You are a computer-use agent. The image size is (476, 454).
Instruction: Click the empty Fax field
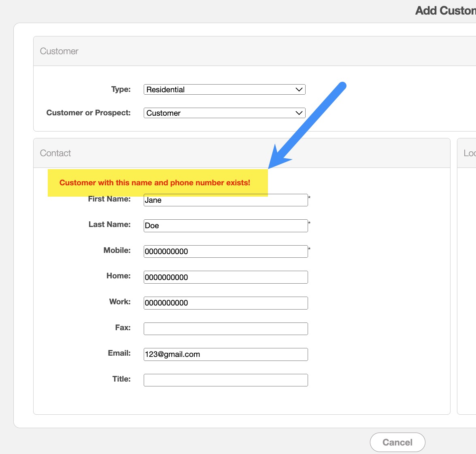225,329
